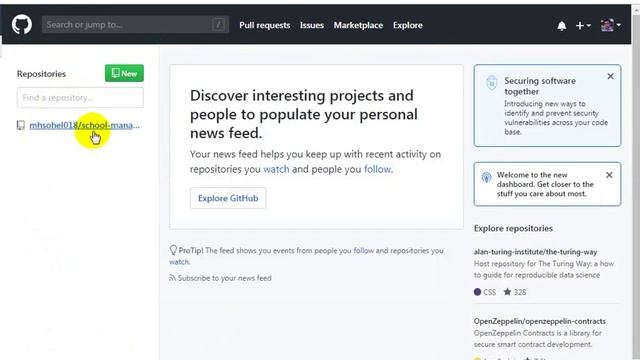Open 'Securing software together' heading

pos(540,86)
